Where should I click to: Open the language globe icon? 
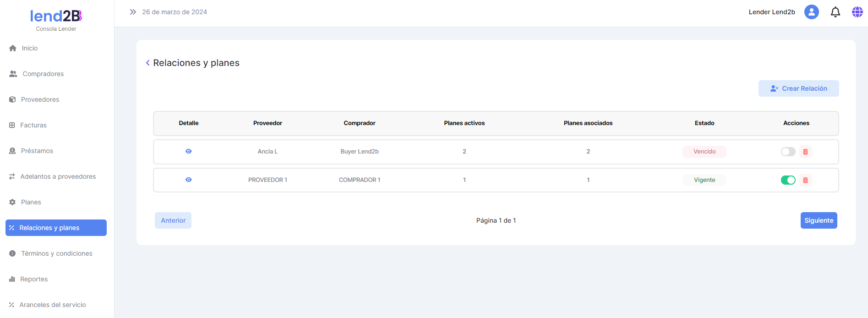point(857,12)
